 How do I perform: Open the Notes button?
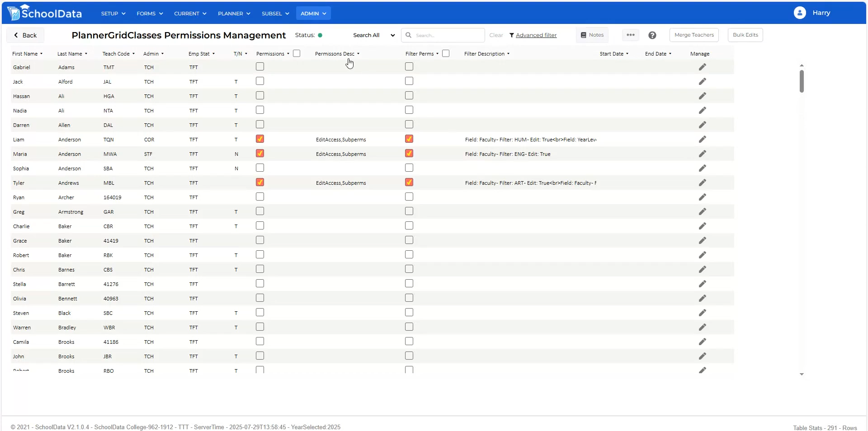point(592,35)
